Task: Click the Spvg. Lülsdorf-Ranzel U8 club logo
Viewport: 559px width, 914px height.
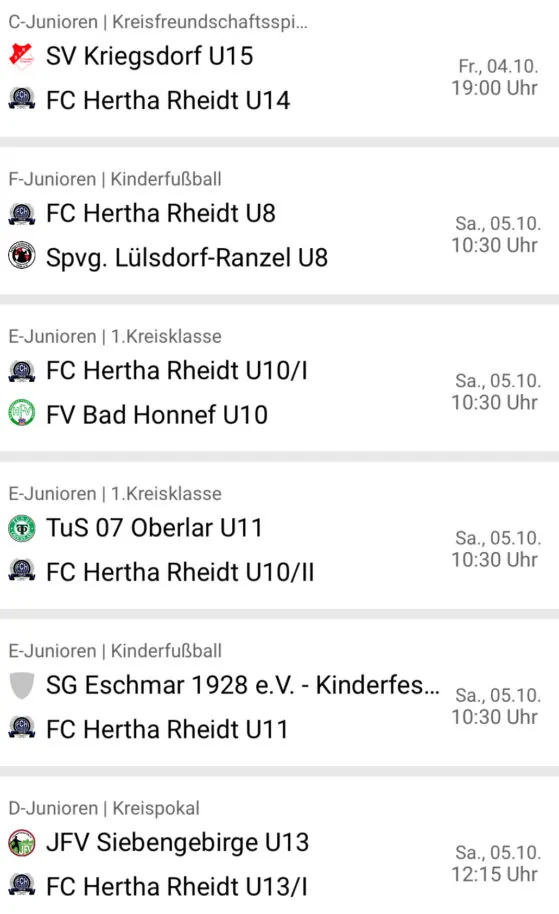Action: (x=22, y=256)
